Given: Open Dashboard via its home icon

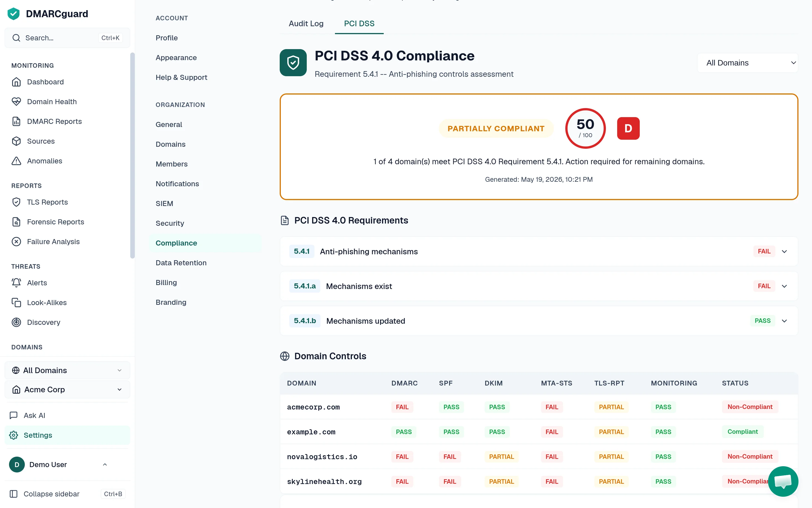Looking at the screenshot, I should pyautogui.click(x=16, y=82).
